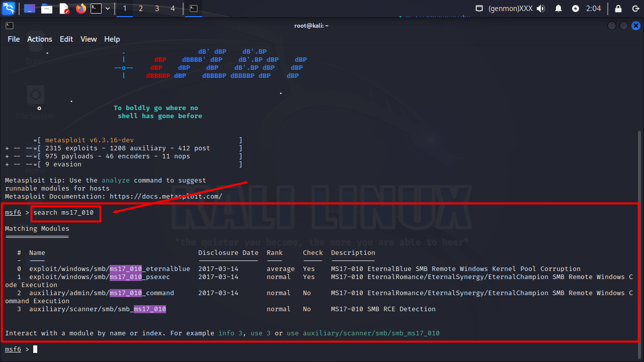Switch to workspace 1
The width and height of the screenshot is (644, 362).
coord(125,9)
